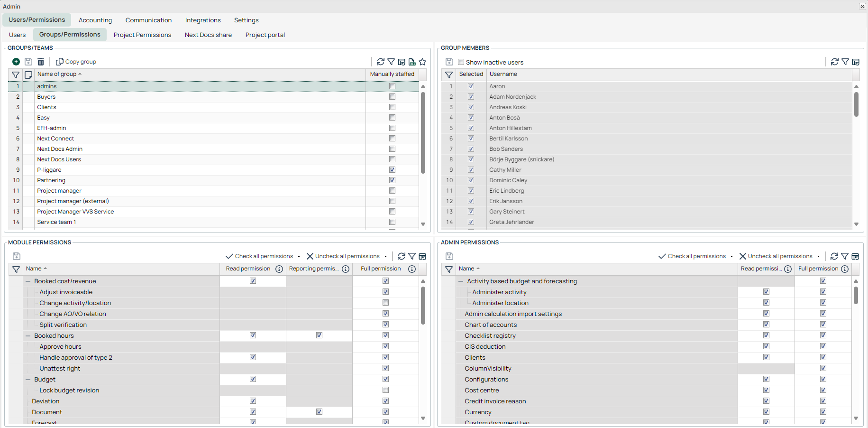This screenshot has height=428, width=868.
Task: Collapse the Booked hours tree node
Action: (x=28, y=336)
